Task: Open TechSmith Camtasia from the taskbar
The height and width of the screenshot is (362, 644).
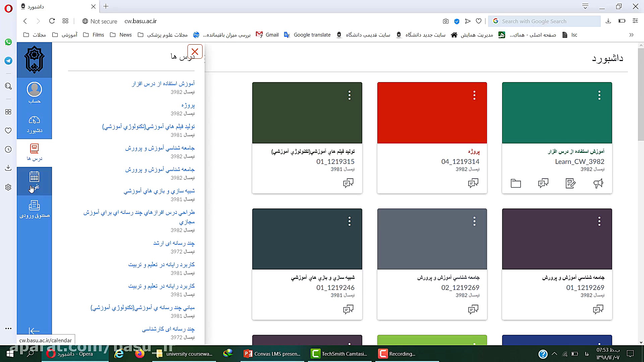Action: [339, 354]
